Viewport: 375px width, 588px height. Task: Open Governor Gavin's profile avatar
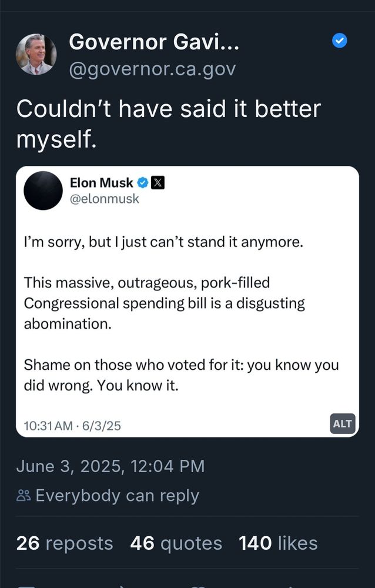[36, 54]
